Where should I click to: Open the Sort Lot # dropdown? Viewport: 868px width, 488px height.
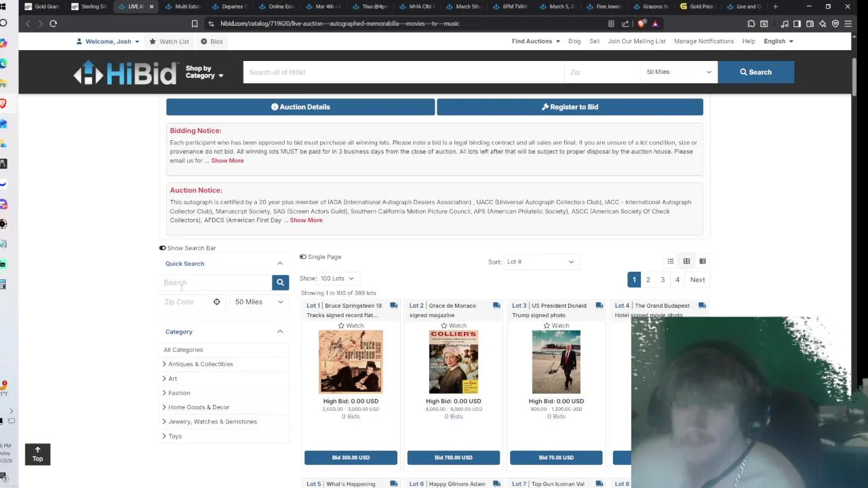coord(540,262)
